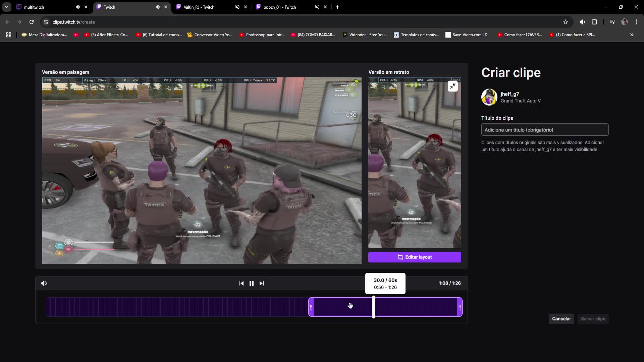Close the bobzn_01 - Twitch tab
The image size is (644, 362).
point(325,7)
